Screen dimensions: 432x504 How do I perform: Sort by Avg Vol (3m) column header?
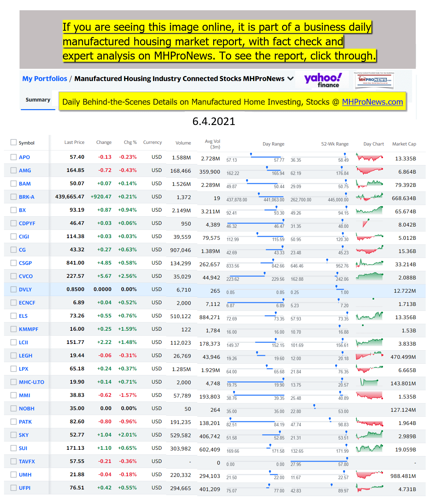213,144
